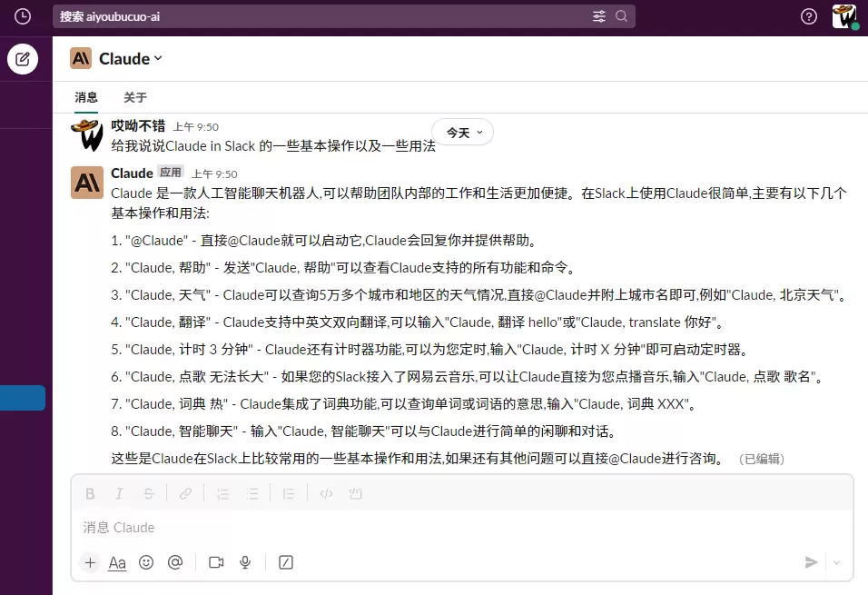Apply inline code formatting
The image size is (868, 595).
tap(327, 493)
